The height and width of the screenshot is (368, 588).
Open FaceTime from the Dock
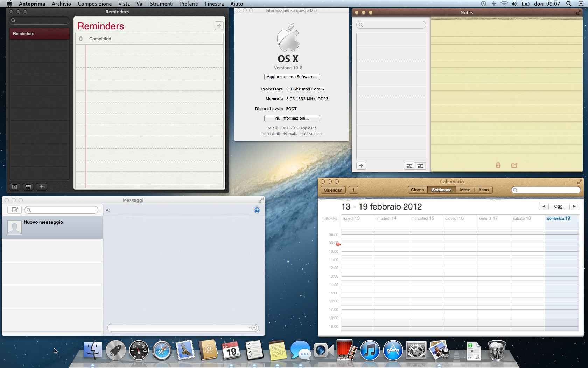pos(323,350)
